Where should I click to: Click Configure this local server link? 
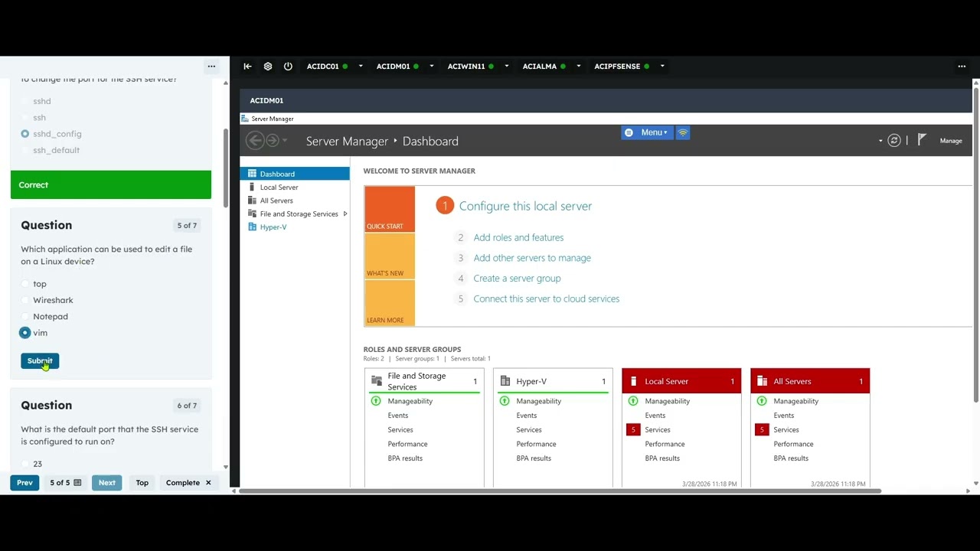pos(525,206)
